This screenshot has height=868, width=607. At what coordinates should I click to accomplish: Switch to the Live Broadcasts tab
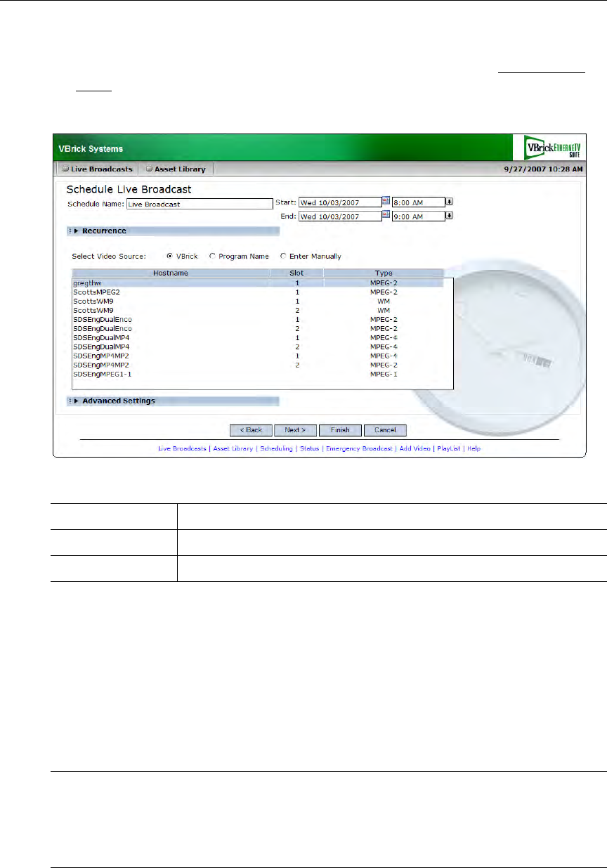tap(102, 169)
